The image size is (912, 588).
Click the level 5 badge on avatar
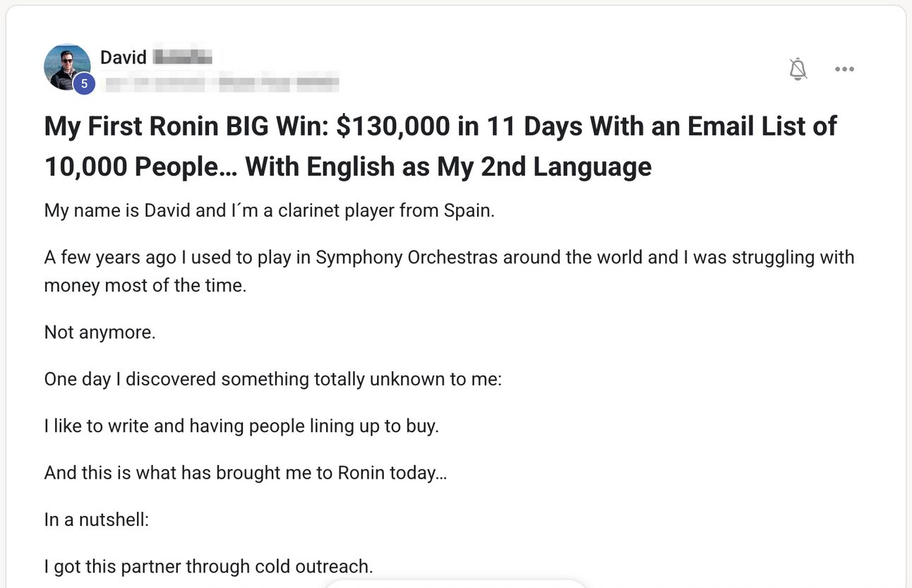pyautogui.click(x=84, y=84)
